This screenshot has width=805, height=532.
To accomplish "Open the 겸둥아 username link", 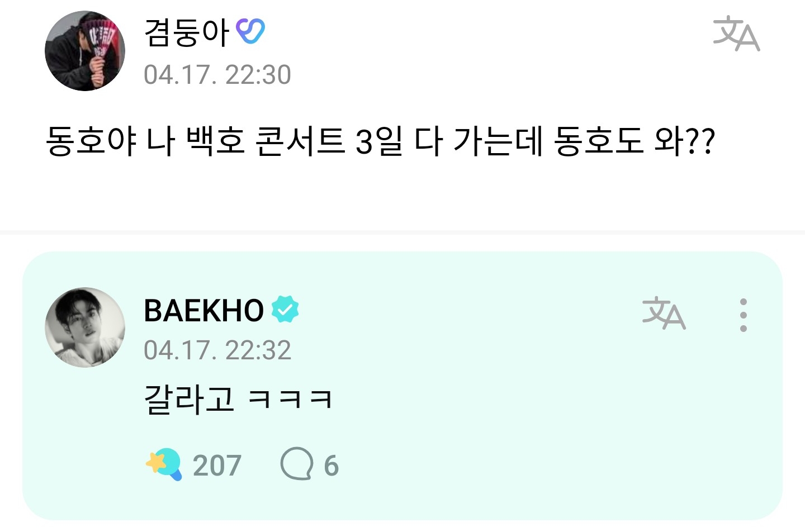I will pyautogui.click(x=187, y=32).
